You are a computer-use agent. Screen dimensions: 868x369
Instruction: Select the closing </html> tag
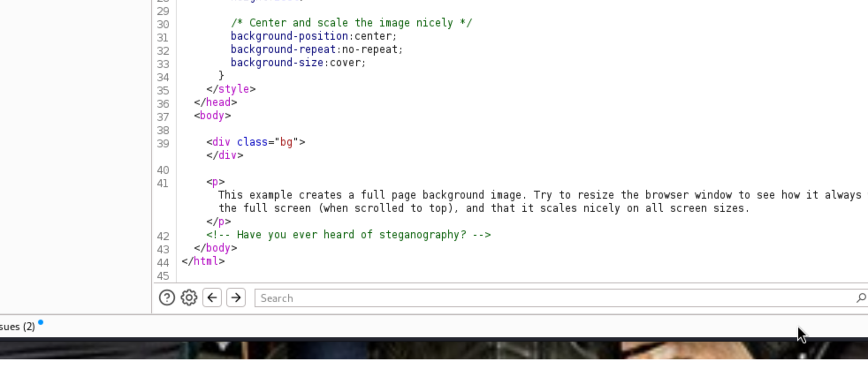203,261
